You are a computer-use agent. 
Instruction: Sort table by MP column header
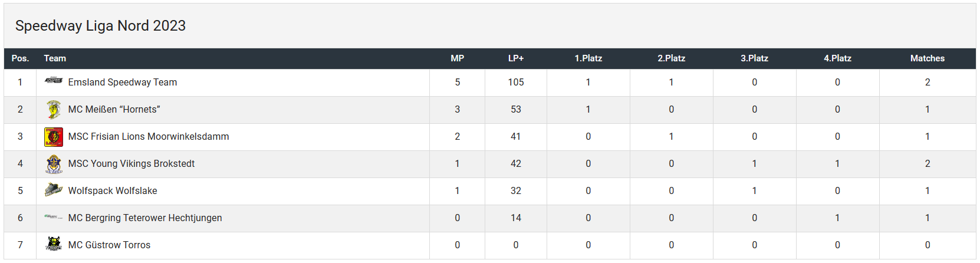(x=457, y=58)
